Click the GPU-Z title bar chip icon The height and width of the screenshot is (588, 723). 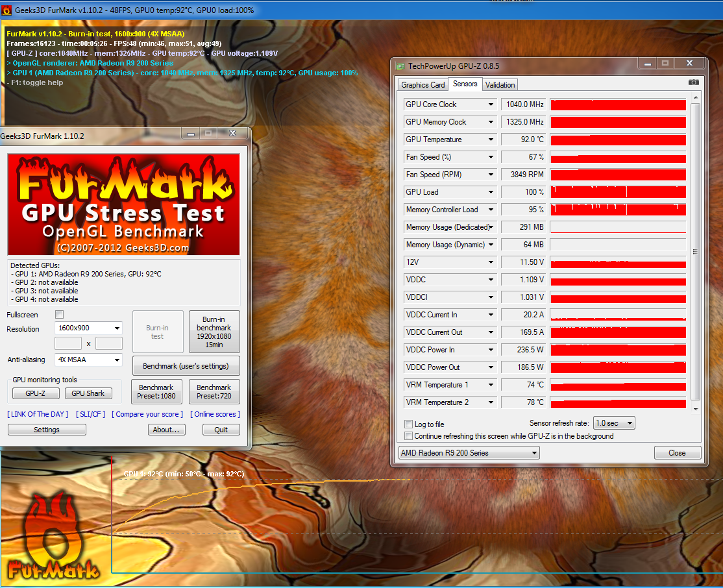[x=400, y=66]
